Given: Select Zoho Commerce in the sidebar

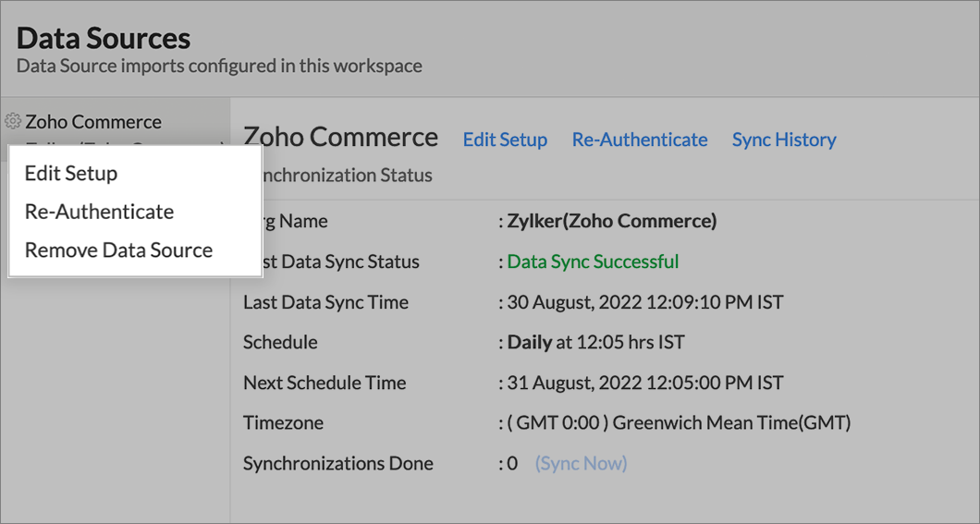Looking at the screenshot, I should (x=93, y=122).
